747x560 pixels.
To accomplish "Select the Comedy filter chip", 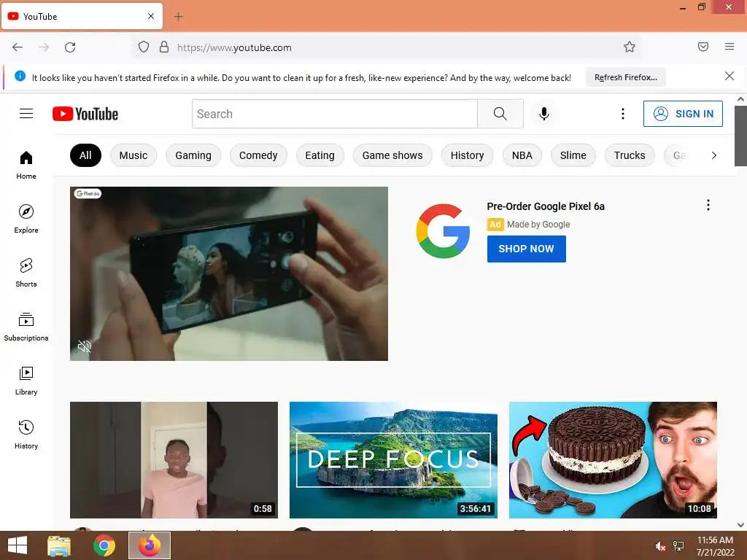I will point(258,155).
